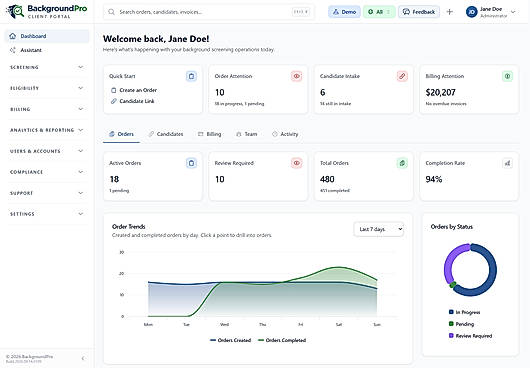The height and width of the screenshot is (368, 530).
Task: Click the plus icon in header
Action: 450,12
